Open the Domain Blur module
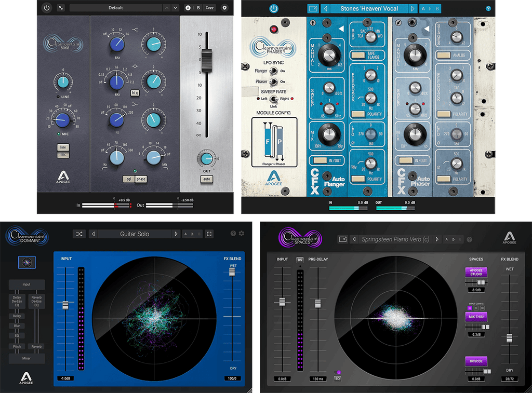 (17, 326)
